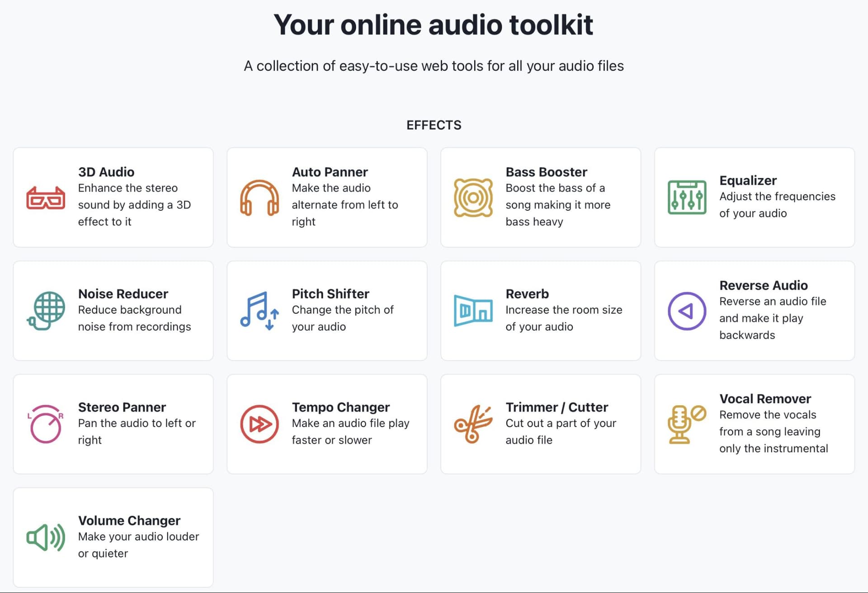Viewport: 868px width, 593px height.
Task: Select the 3D Audio glasses icon
Action: [x=45, y=198]
